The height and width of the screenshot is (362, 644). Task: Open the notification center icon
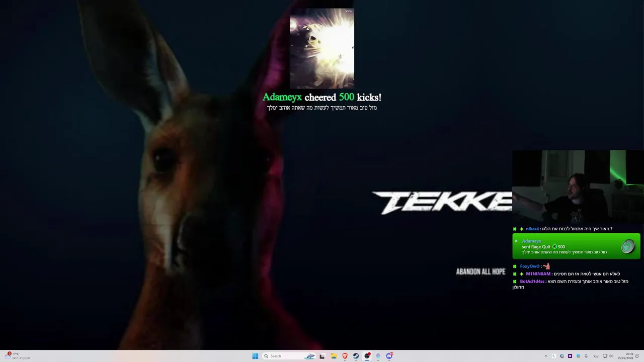click(637, 356)
